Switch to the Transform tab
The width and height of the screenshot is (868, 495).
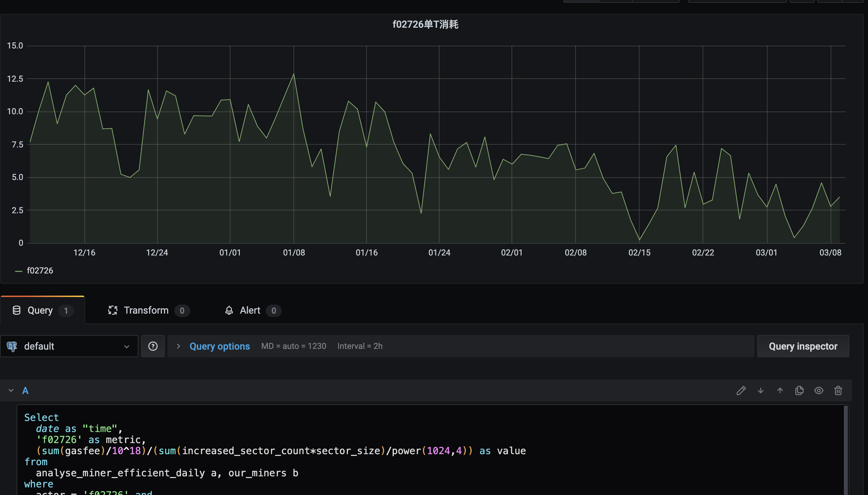coord(146,310)
